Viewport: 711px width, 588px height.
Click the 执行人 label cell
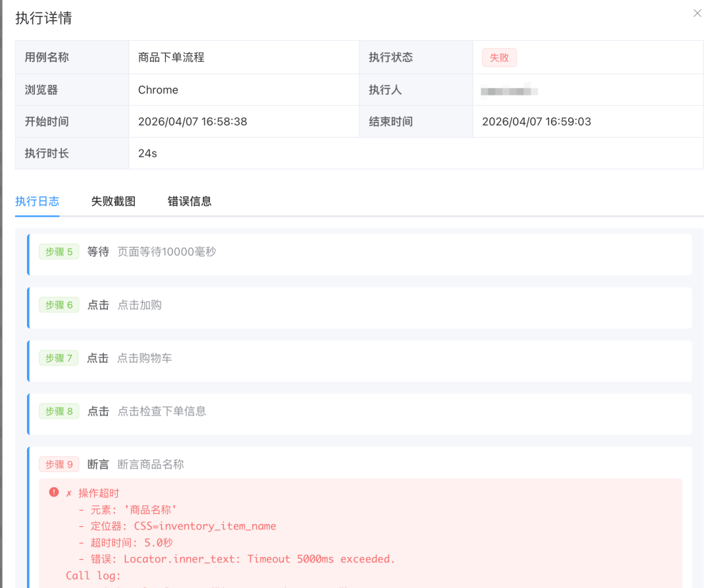pyautogui.click(x=416, y=90)
